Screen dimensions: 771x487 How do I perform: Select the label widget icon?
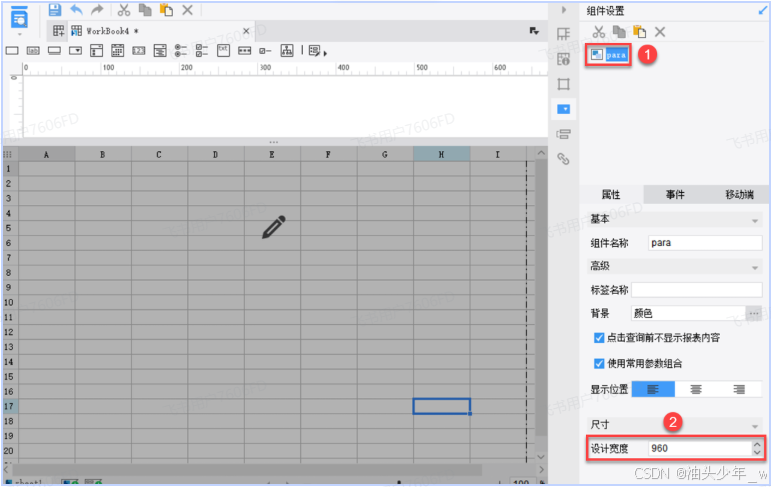pyautogui.click(x=33, y=50)
